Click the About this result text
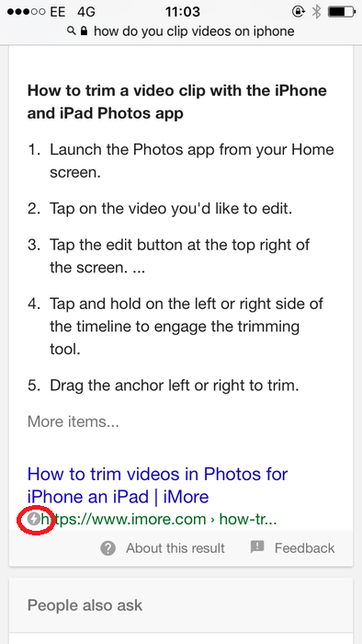This screenshot has height=644, width=362. [x=175, y=548]
